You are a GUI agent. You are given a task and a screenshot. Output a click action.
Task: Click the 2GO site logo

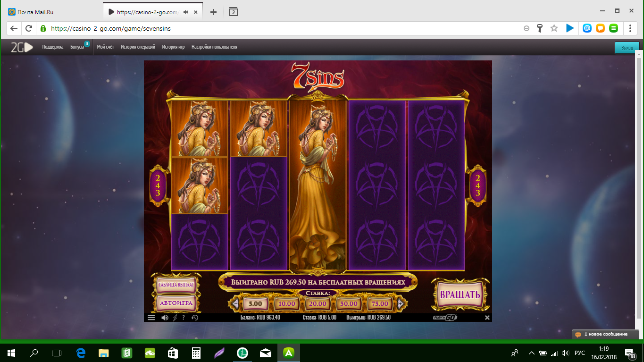22,47
